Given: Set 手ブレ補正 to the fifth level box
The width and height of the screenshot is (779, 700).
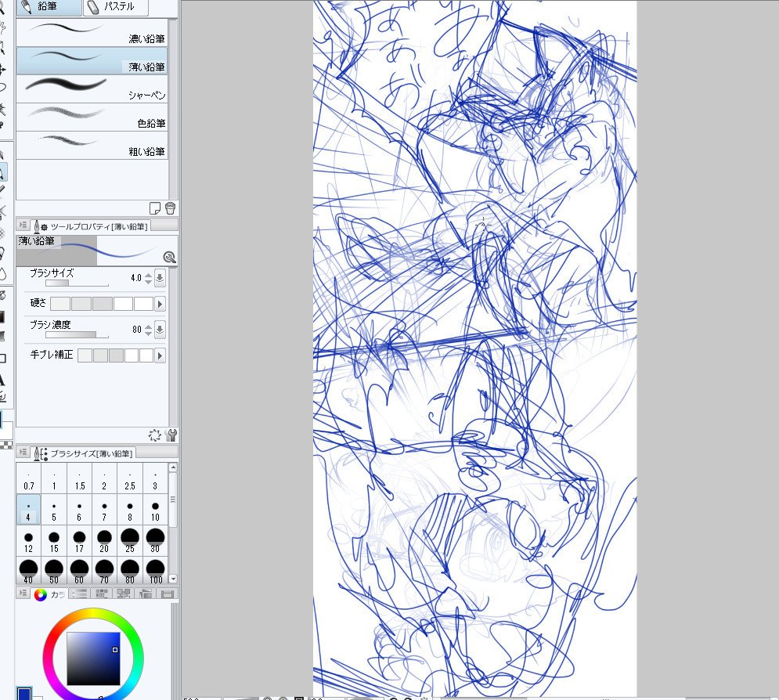Looking at the screenshot, I should point(146,355).
